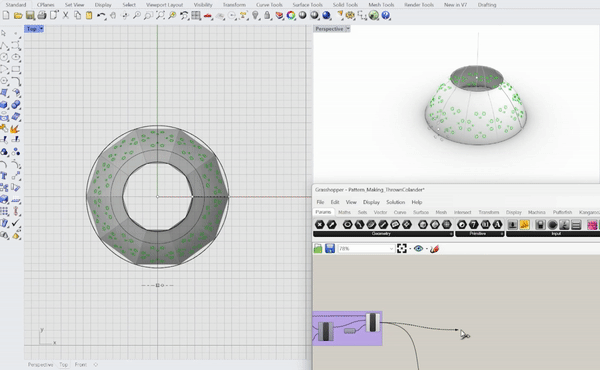Open Grasshopper Display menu
Screen dimensions: 600x370
[371, 202]
